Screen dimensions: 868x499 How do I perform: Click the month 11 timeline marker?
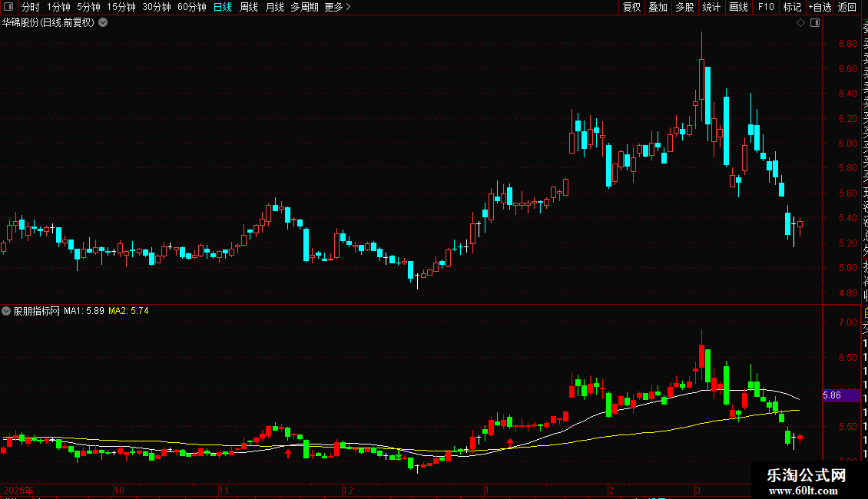(x=223, y=490)
